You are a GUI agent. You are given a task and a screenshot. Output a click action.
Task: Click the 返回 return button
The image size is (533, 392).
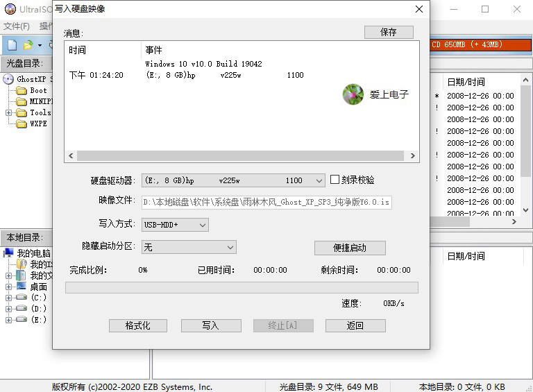pyautogui.click(x=355, y=326)
